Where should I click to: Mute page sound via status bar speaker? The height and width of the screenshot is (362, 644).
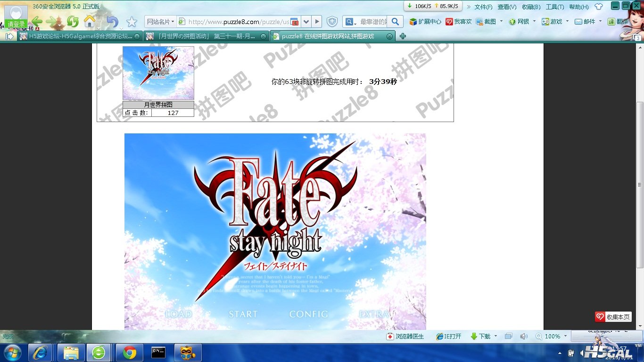tap(523, 337)
